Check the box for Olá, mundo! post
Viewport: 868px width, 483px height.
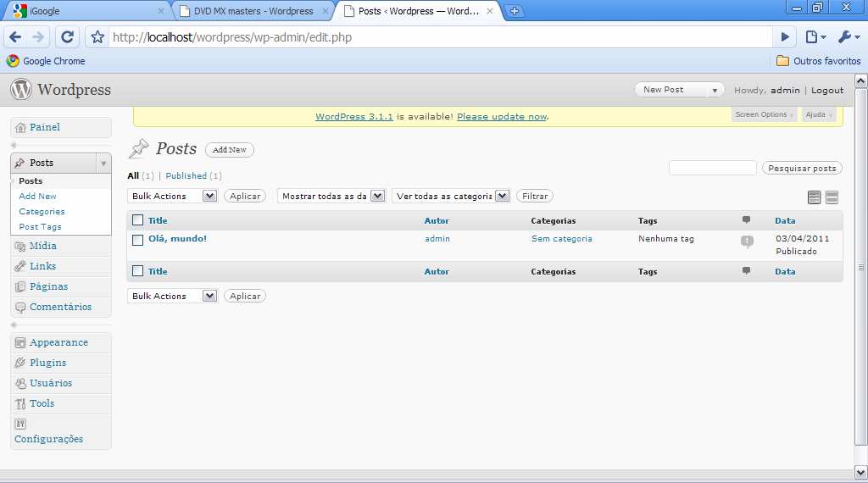pyautogui.click(x=138, y=240)
